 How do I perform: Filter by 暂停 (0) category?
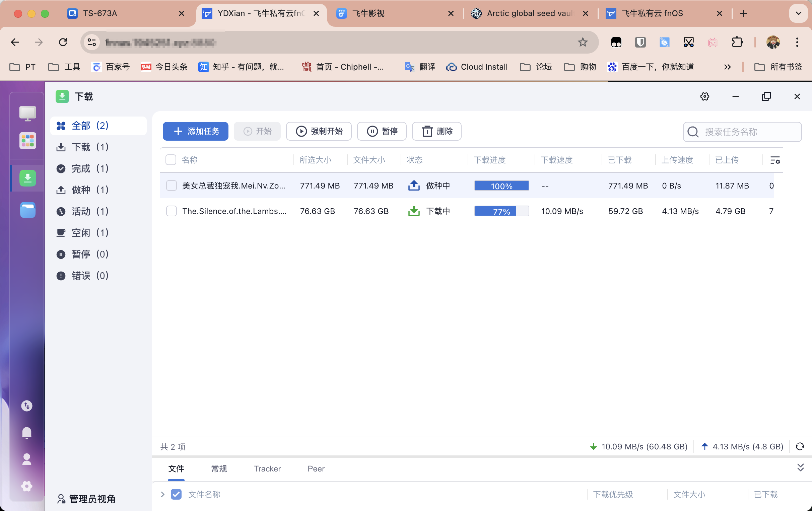click(x=98, y=254)
